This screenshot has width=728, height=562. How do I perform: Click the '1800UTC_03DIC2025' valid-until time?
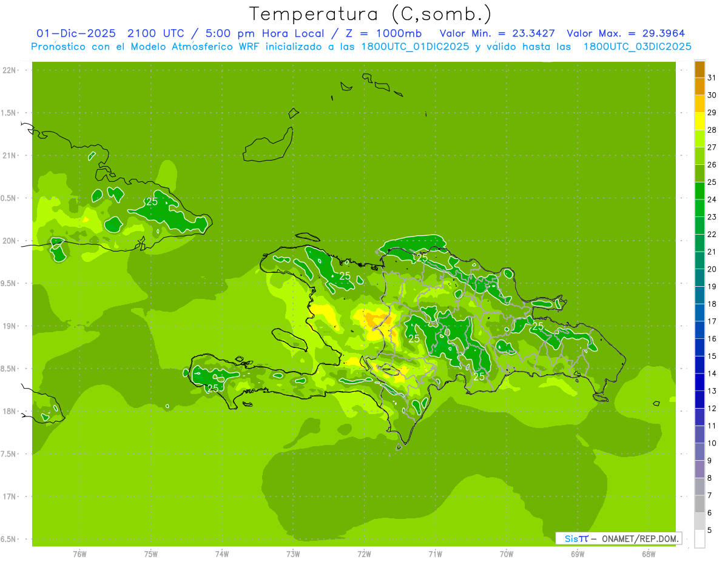[638, 47]
